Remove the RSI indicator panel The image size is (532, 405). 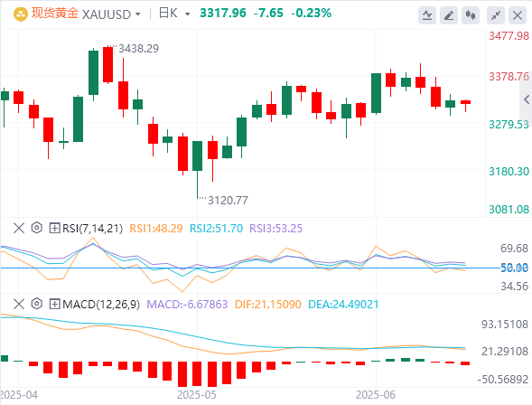[19, 228]
